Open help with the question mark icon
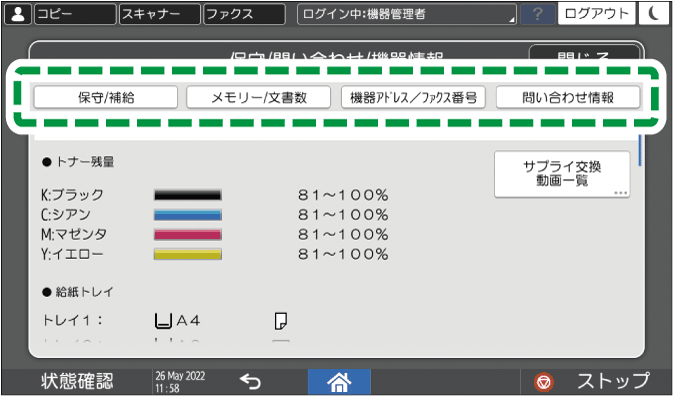The image size is (675, 396). coord(537,14)
